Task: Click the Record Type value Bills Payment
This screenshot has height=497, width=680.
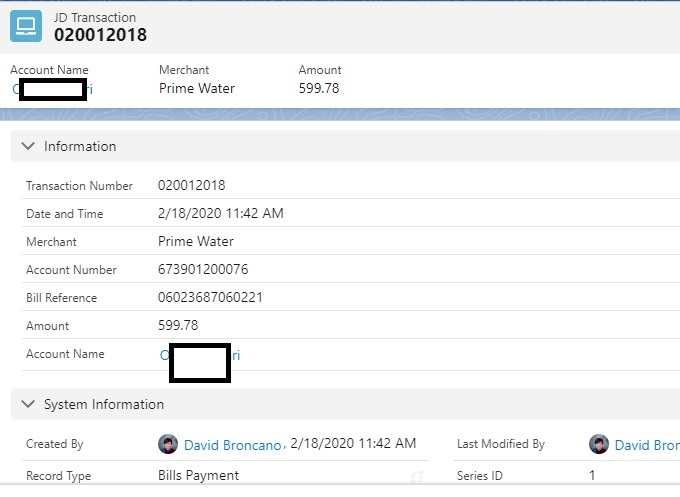Action: [x=198, y=475]
